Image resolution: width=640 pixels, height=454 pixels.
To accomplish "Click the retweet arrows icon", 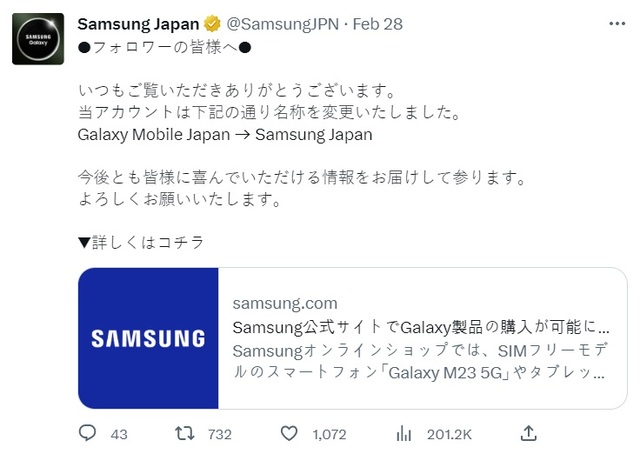I will tap(184, 433).
